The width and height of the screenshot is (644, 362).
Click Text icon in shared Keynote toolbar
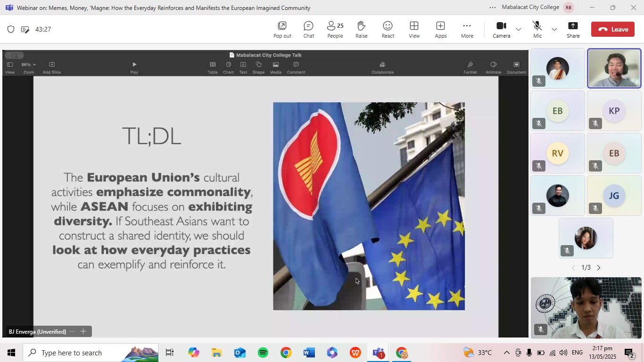pyautogui.click(x=243, y=67)
